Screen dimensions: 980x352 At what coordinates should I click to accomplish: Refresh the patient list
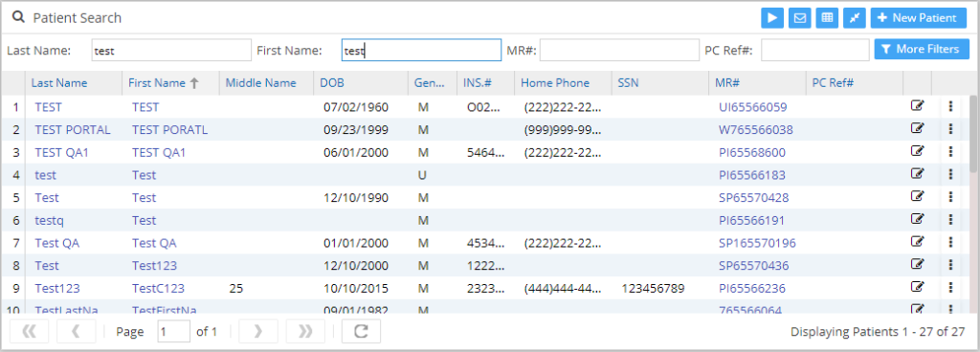361,331
